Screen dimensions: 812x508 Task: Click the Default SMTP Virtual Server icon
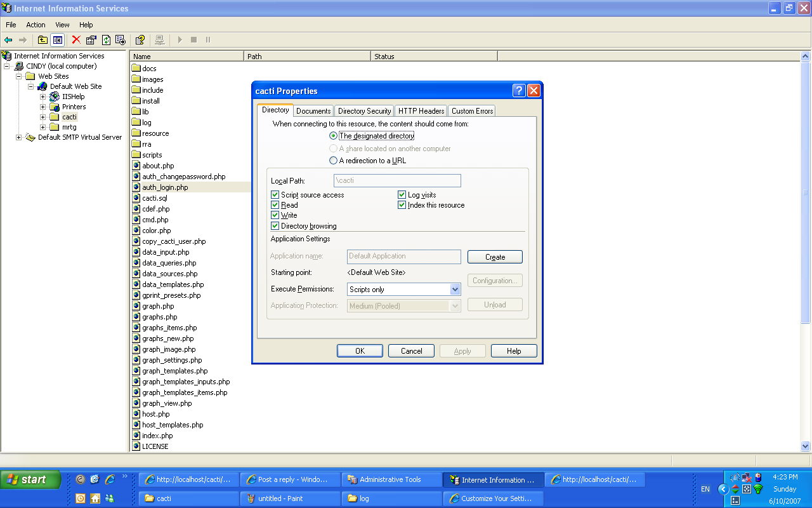point(30,137)
